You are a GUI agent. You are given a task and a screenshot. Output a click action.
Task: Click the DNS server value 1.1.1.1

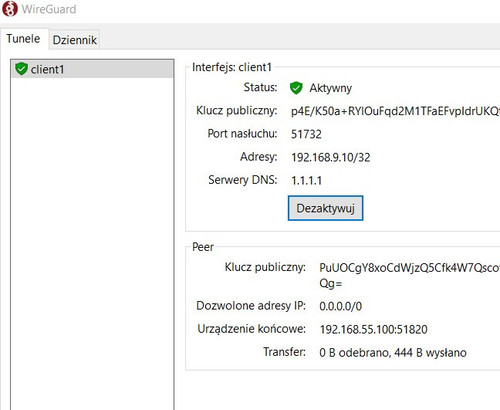tap(306, 181)
